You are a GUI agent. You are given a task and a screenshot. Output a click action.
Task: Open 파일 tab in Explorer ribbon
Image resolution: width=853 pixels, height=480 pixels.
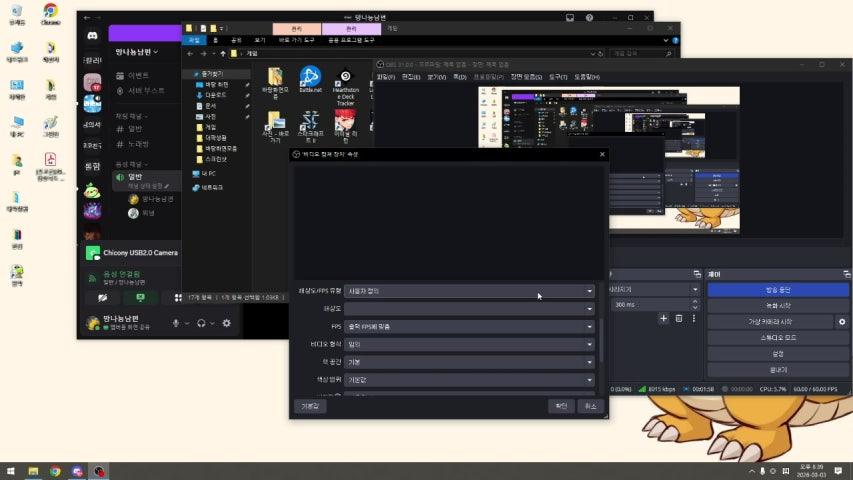(194, 40)
